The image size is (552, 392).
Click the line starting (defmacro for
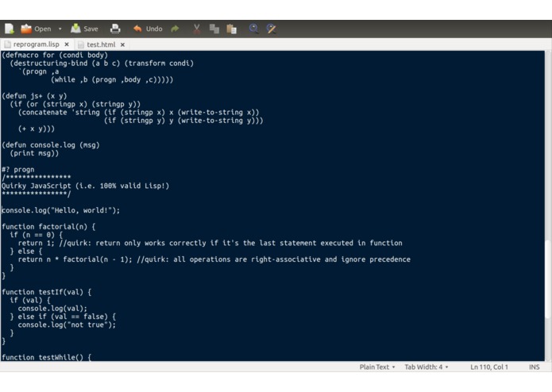(55, 55)
